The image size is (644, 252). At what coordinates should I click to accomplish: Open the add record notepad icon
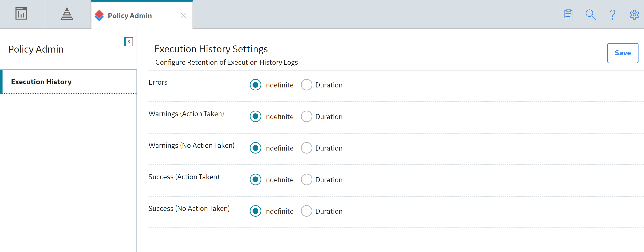(x=569, y=14)
